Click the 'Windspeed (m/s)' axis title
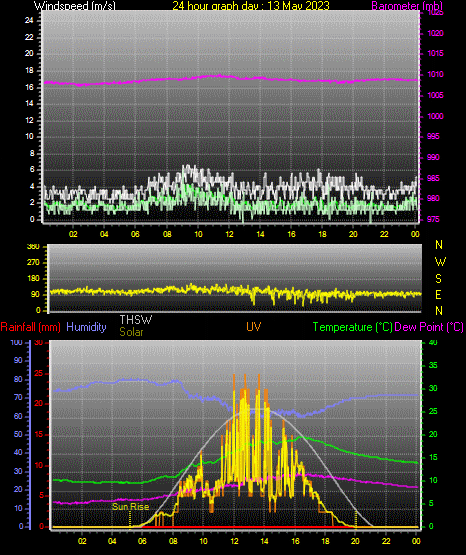 point(74,6)
